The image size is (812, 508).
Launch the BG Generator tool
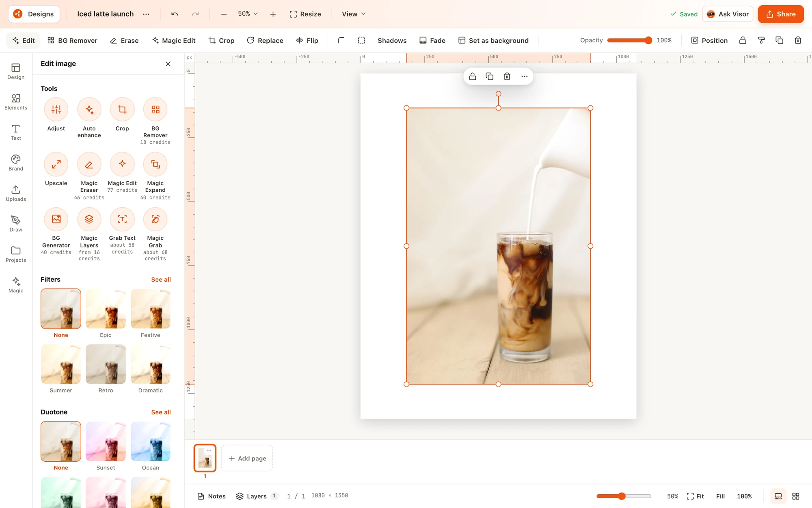click(x=56, y=219)
